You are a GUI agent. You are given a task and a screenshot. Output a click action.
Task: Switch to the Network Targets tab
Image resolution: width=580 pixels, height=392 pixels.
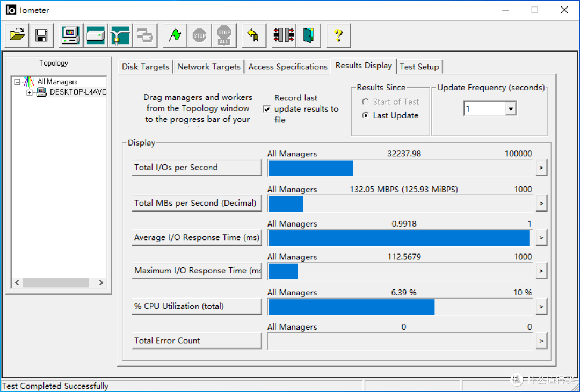coord(208,67)
